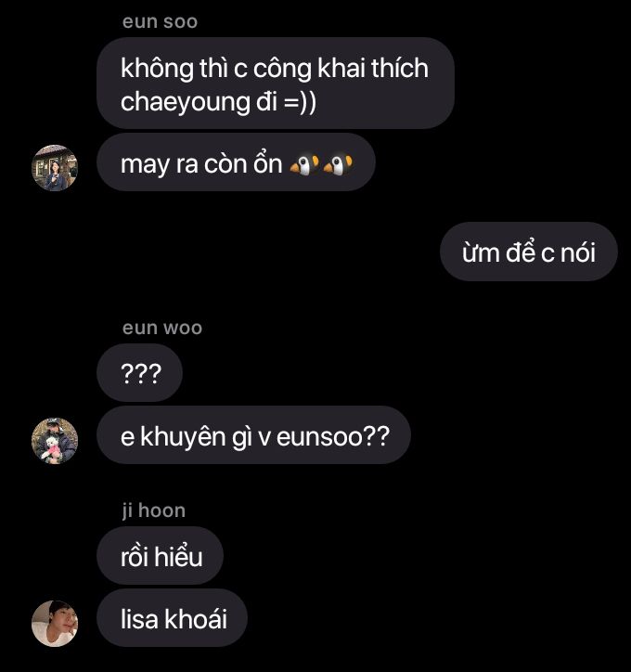Select your sent message "ừm để c nói"
The width and height of the screenshot is (631, 672).
click(529, 252)
